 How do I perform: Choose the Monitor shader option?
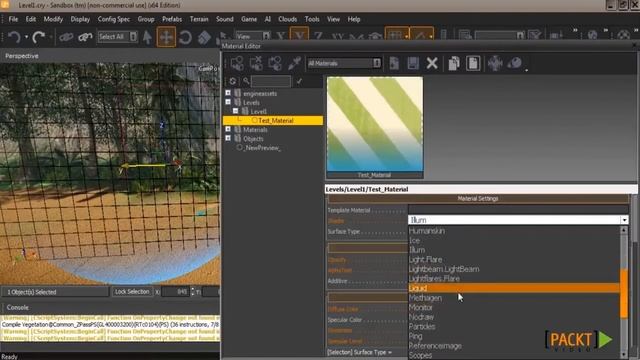(x=514, y=307)
